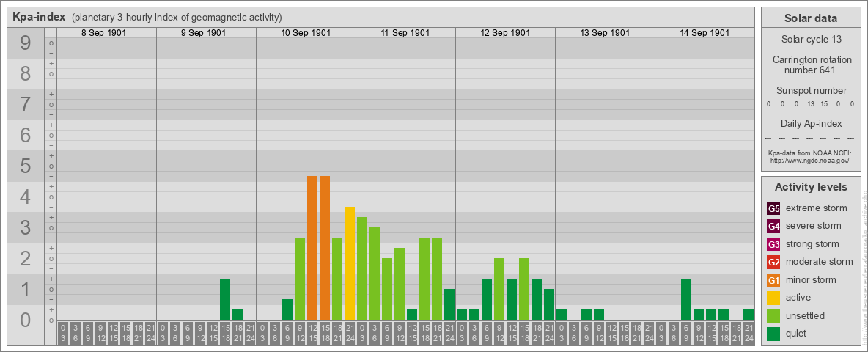Click the '14 Sep 1901' date header
The height and width of the screenshot is (352, 868).
(x=704, y=33)
